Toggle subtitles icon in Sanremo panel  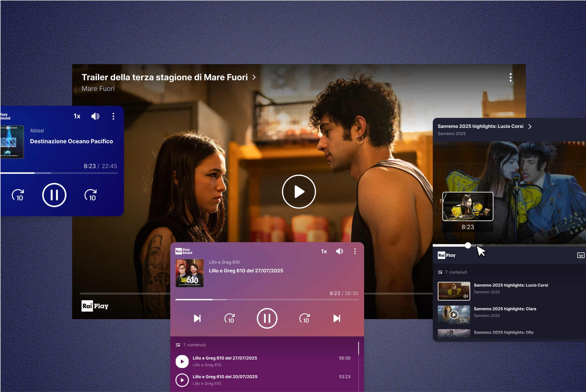coord(581,255)
